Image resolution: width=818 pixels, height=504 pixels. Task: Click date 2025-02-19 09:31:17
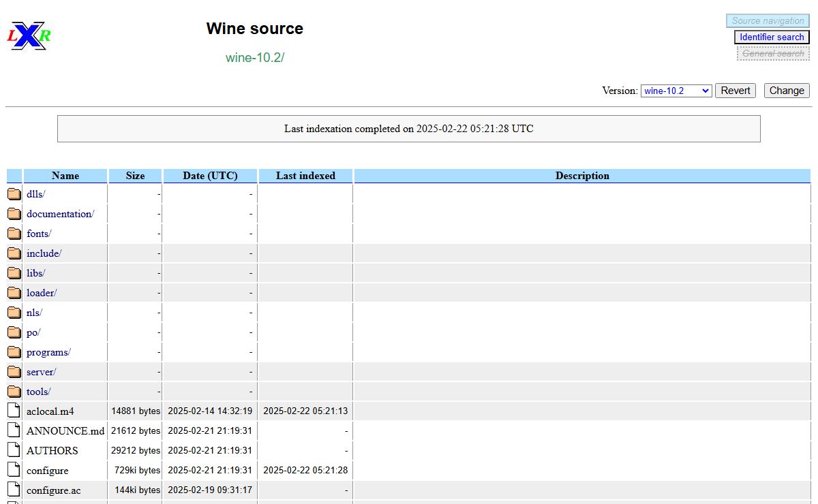(x=210, y=490)
